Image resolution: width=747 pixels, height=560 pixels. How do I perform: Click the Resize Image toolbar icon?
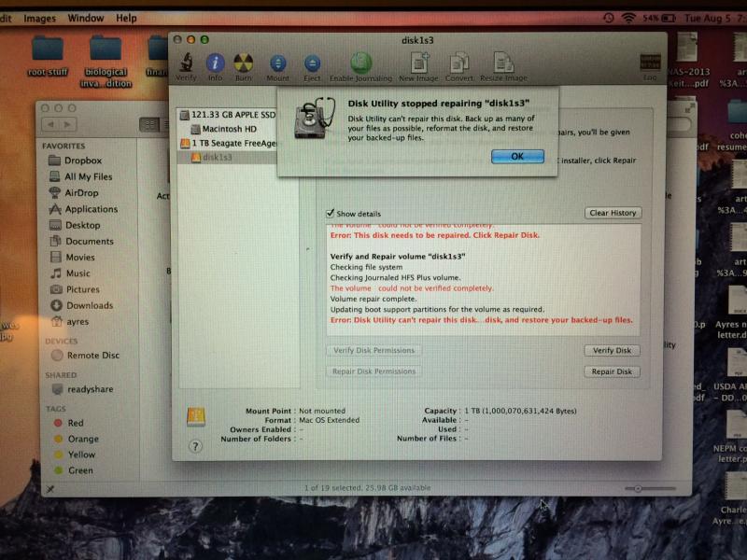(x=503, y=66)
